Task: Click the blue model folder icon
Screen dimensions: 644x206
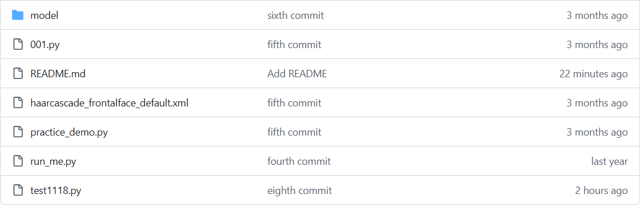Action: pyautogui.click(x=18, y=15)
